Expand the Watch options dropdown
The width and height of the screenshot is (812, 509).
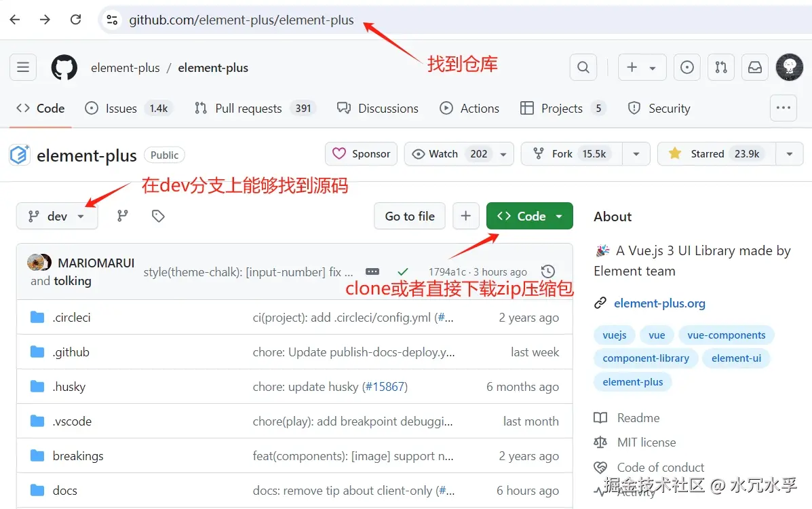pyautogui.click(x=503, y=154)
